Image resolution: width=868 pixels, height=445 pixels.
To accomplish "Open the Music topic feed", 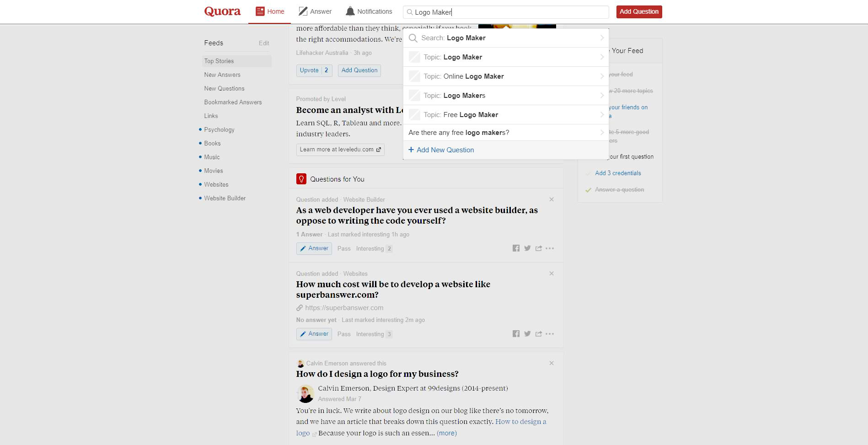I will click(x=212, y=157).
